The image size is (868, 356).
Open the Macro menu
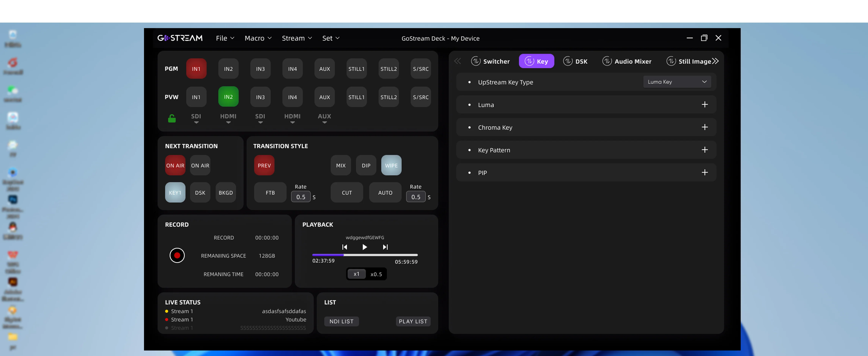click(258, 38)
